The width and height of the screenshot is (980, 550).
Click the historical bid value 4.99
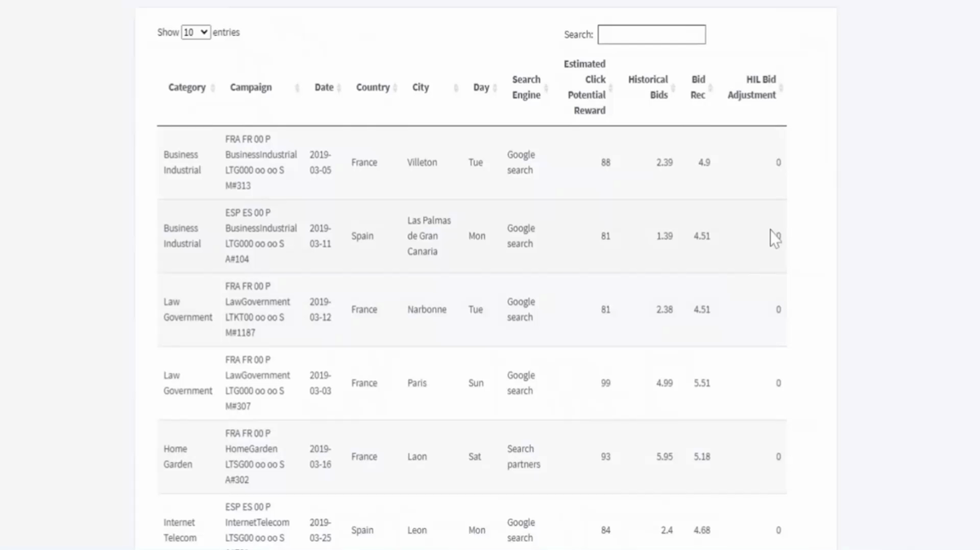pos(664,383)
